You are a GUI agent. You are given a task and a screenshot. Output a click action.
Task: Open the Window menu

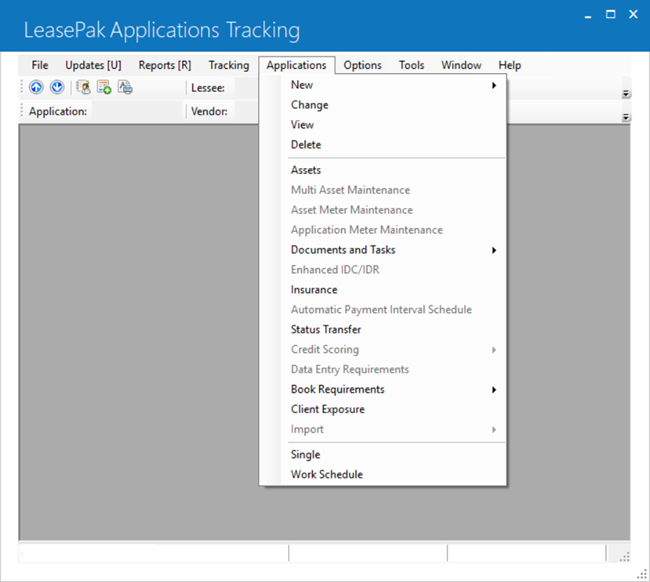click(x=461, y=65)
